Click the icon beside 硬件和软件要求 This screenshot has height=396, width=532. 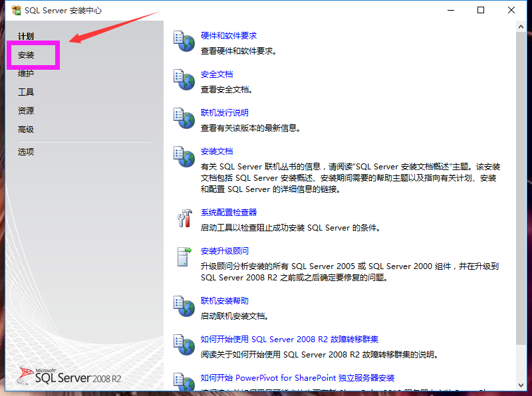184,41
